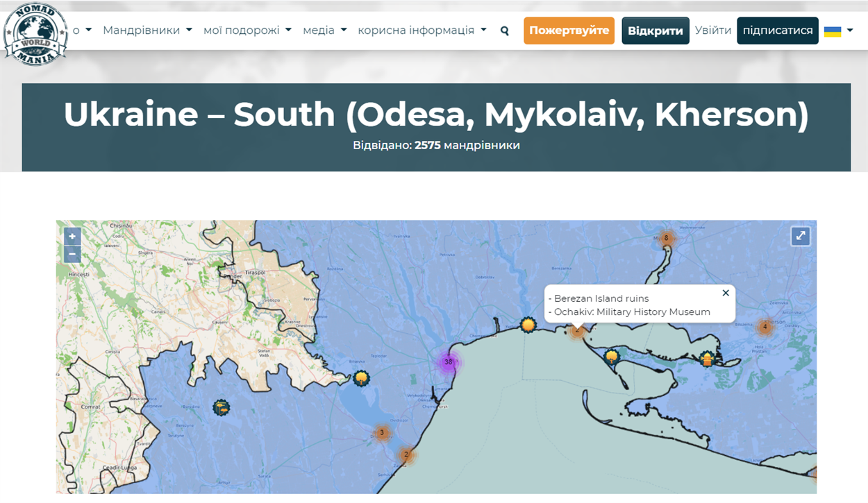The height and width of the screenshot is (503, 868).
Task: Expand the 'о' menu
Action: point(82,31)
